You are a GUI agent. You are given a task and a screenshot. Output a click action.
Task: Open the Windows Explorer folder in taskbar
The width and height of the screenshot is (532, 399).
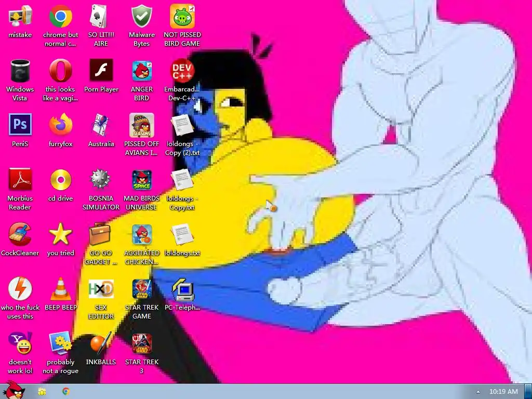point(42,392)
